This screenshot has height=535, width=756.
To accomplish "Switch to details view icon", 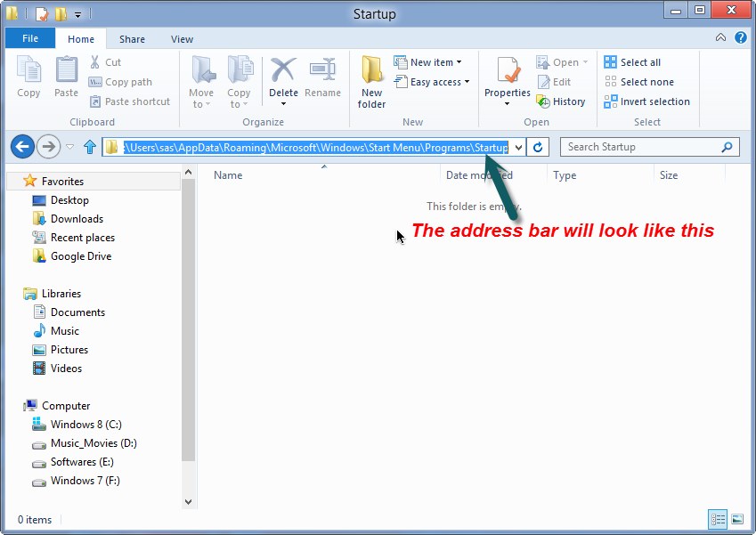I will pos(718,519).
